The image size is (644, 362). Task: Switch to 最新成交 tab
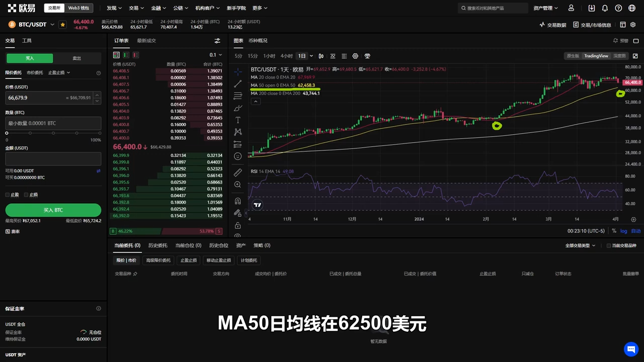point(146,41)
